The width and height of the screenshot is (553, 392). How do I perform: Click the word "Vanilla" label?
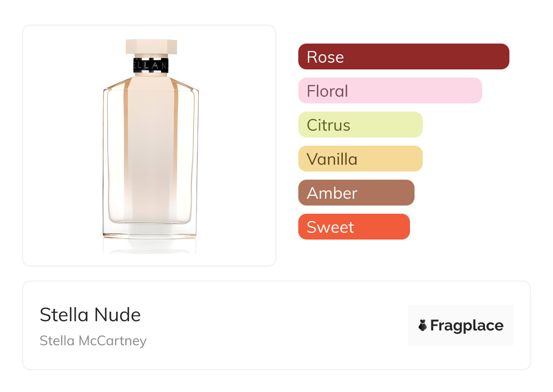click(x=332, y=159)
